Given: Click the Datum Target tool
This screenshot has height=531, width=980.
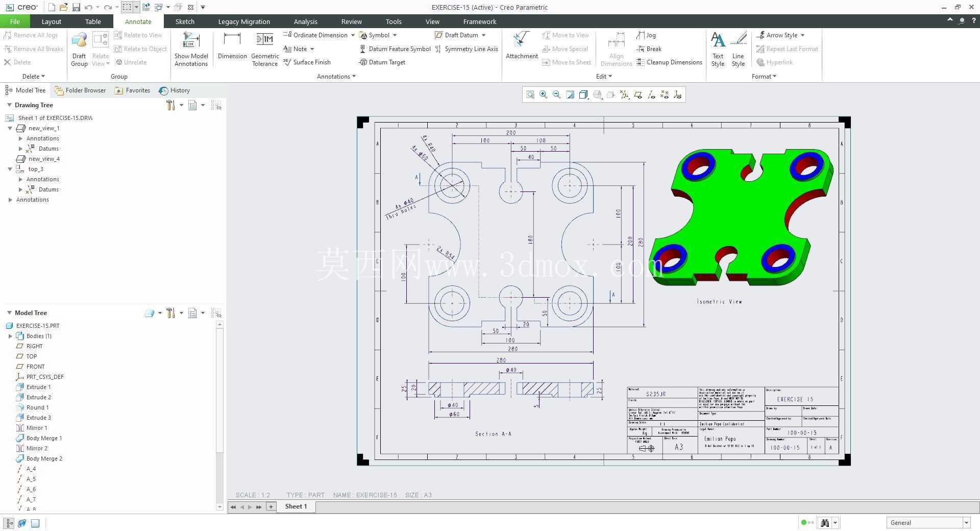Looking at the screenshot, I should pos(382,62).
